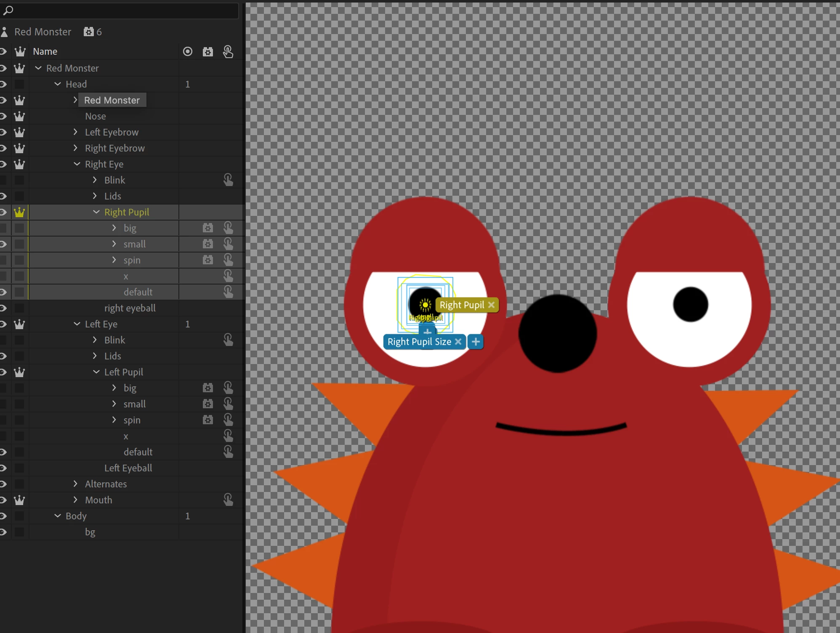Remove the Right Pupil yellow tag
The image size is (840, 633).
(491, 305)
